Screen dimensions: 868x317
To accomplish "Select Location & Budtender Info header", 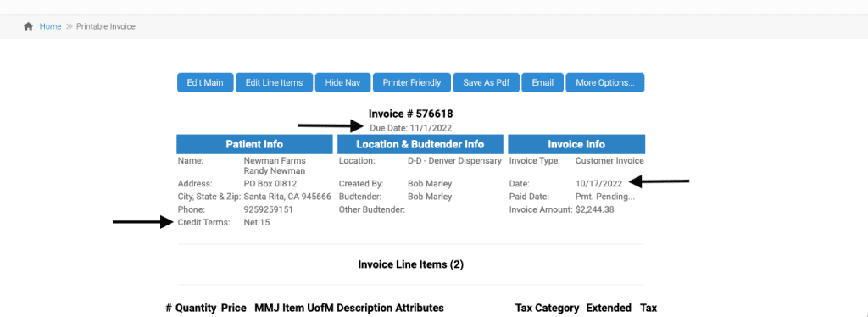I will click(x=420, y=144).
